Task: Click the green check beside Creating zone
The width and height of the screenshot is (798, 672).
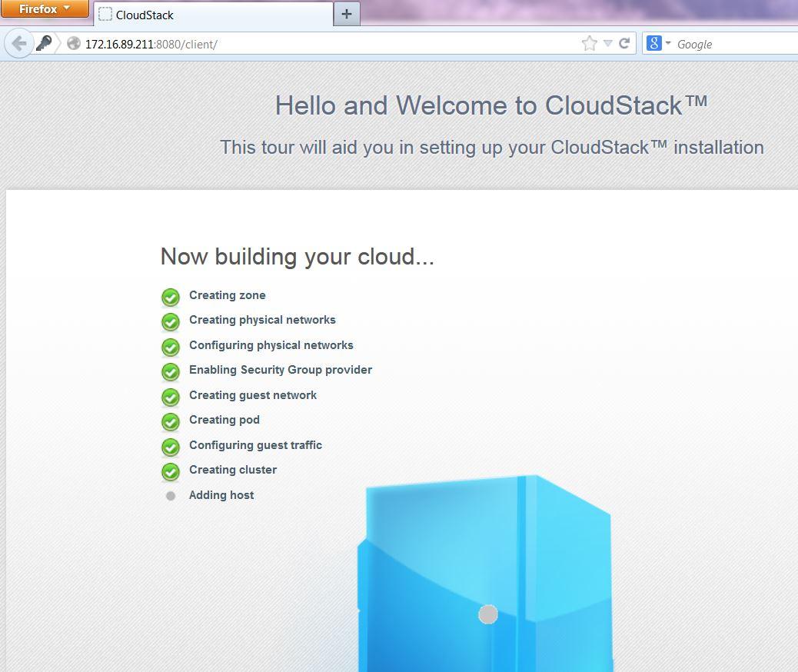Action: (171, 297)
